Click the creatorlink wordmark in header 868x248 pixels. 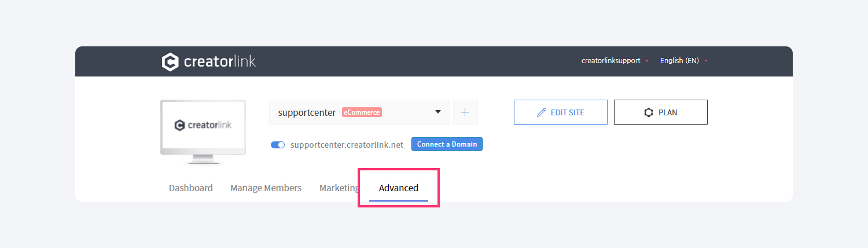(220, 61)
